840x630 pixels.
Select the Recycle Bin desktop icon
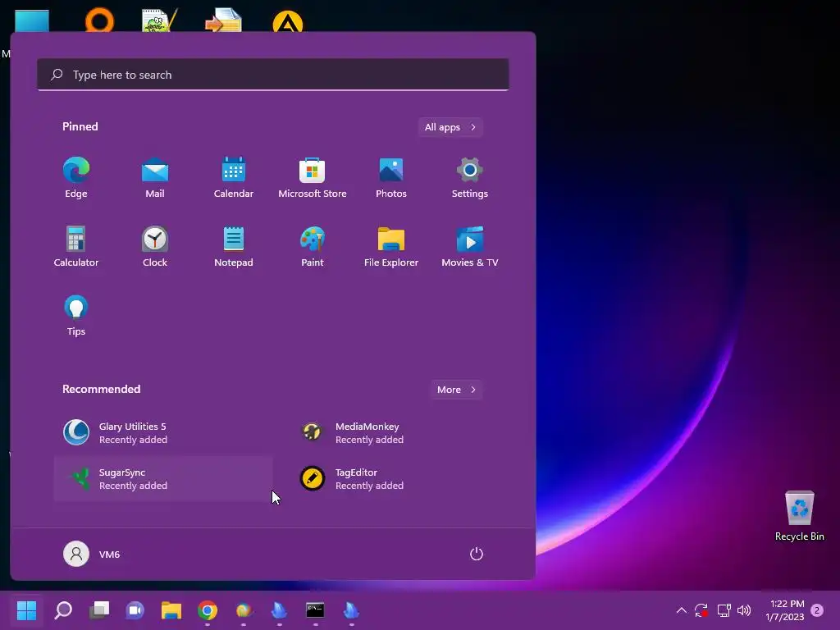pos(799,517)
